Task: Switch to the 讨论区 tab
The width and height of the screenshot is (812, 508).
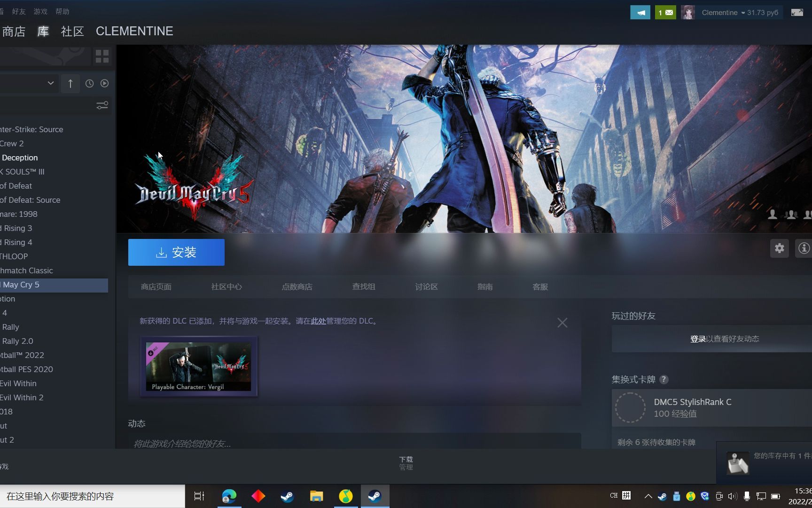Action: coord(426,286)
